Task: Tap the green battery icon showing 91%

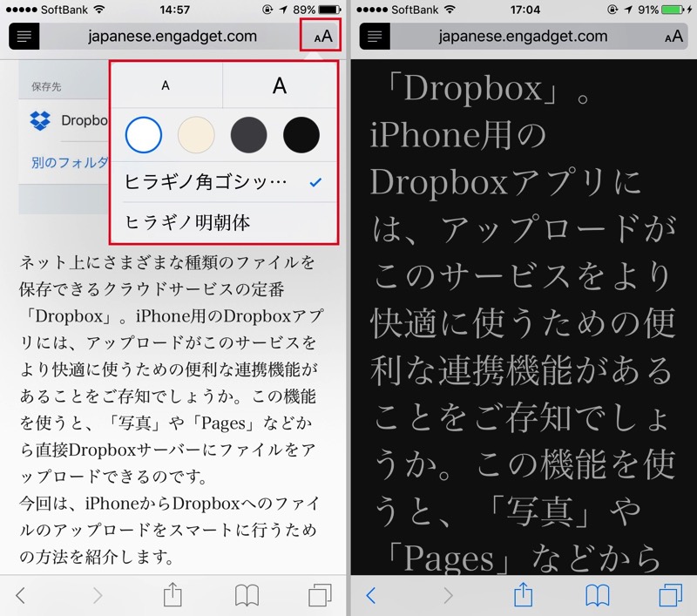Action: 673,10
